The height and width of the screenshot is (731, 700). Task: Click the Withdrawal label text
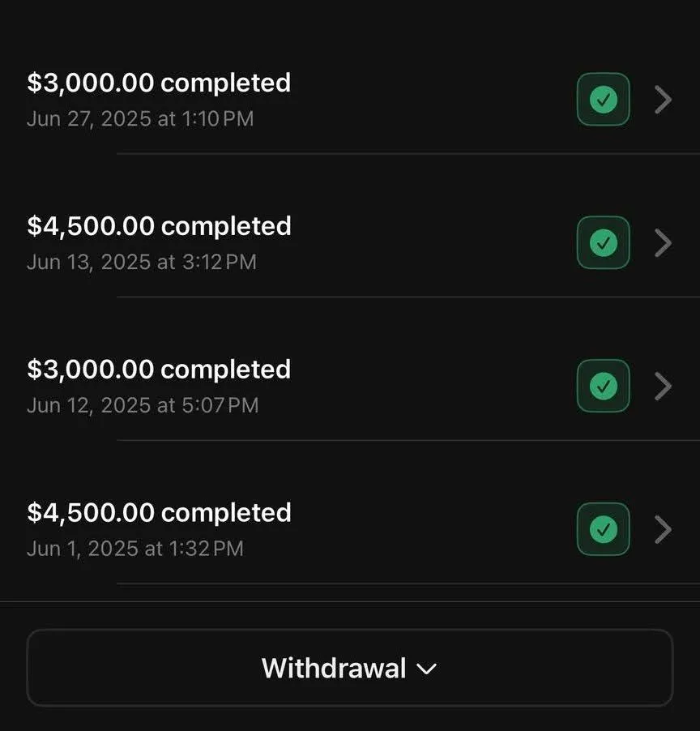tap(334, 668)
